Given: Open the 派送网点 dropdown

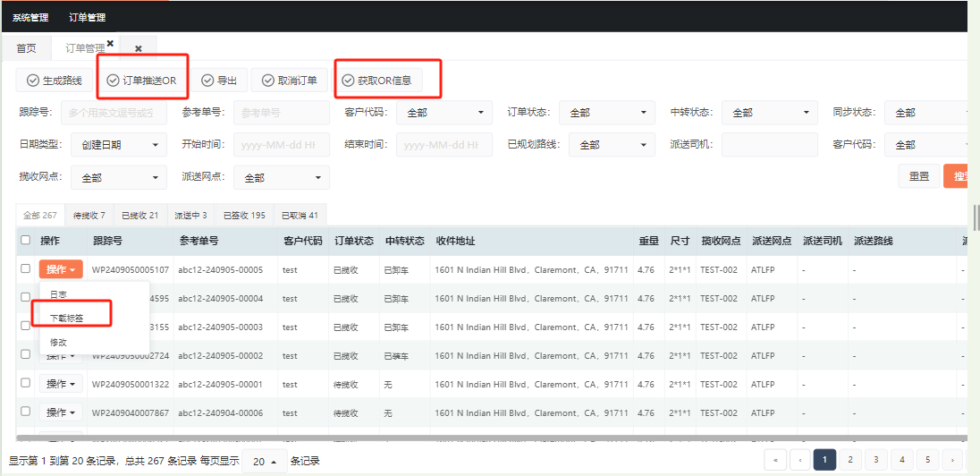Looking at the screenshot, I should pyautogui.click(x=282, y=178).
